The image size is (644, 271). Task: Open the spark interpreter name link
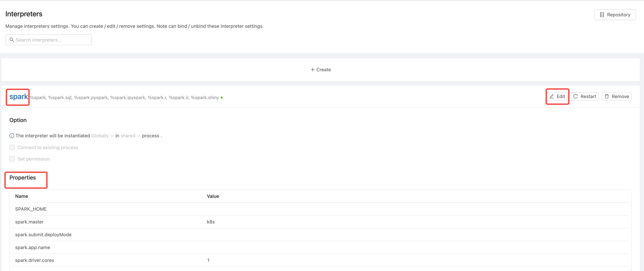pyautogui.click(x=19, y=97)
